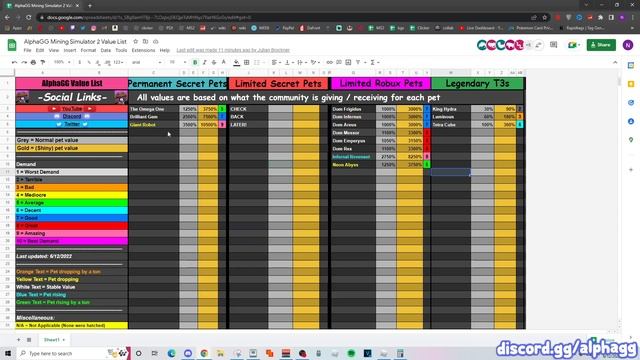This screenshot has height=360, width=640.
Task: Click the insert chart icon
Action: [x=348, y=62]
